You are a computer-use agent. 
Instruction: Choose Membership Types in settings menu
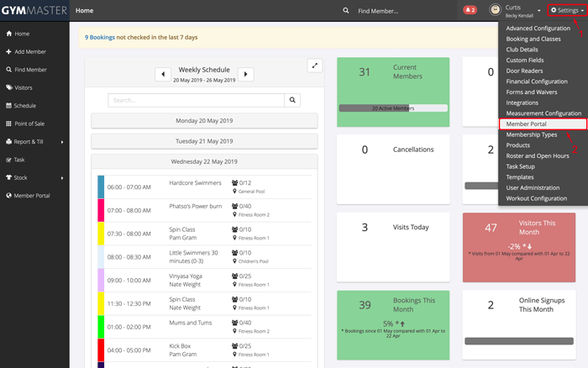531,134
